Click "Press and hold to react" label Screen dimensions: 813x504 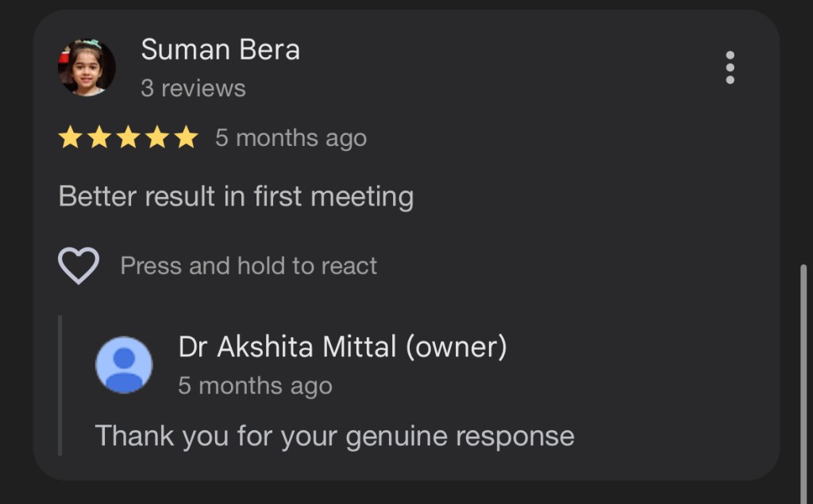point(249,266)
